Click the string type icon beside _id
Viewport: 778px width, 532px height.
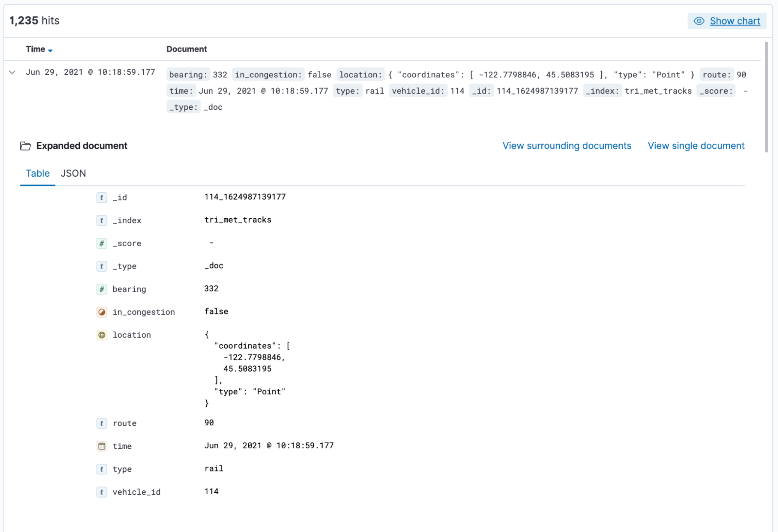[x=102, y=197]
